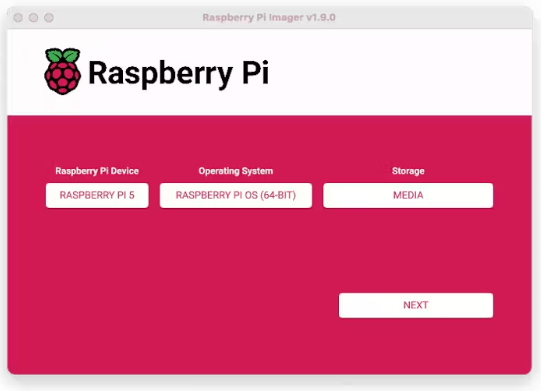Minimize the Imager window
This screenshot has height=391, width=541.
(x=33, y=17)
